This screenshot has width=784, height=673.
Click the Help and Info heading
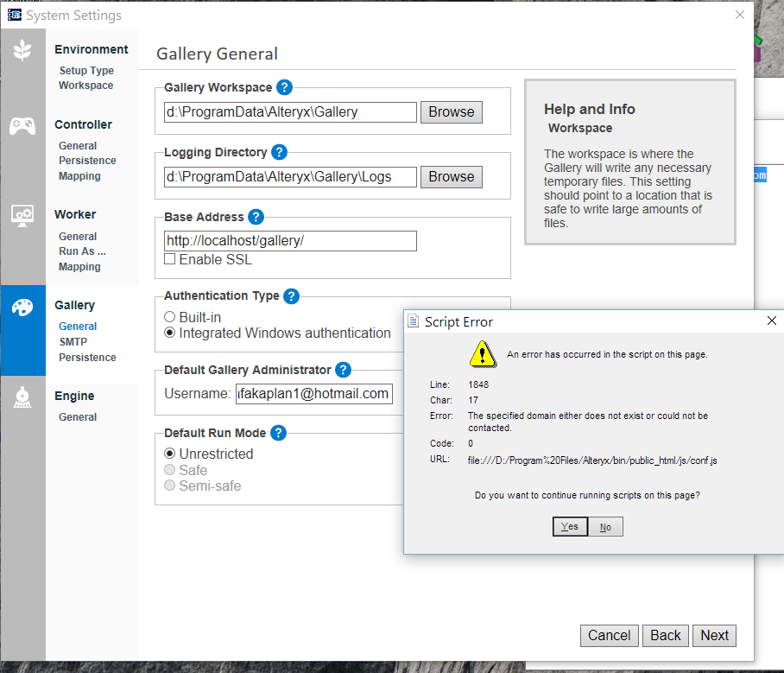pos(590,109)
